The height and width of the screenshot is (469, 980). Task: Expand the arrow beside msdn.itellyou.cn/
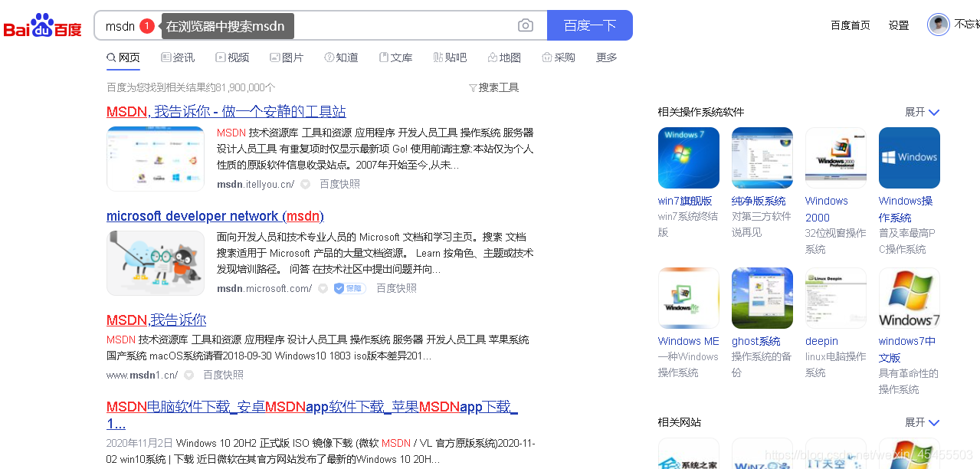coord(305,185)
